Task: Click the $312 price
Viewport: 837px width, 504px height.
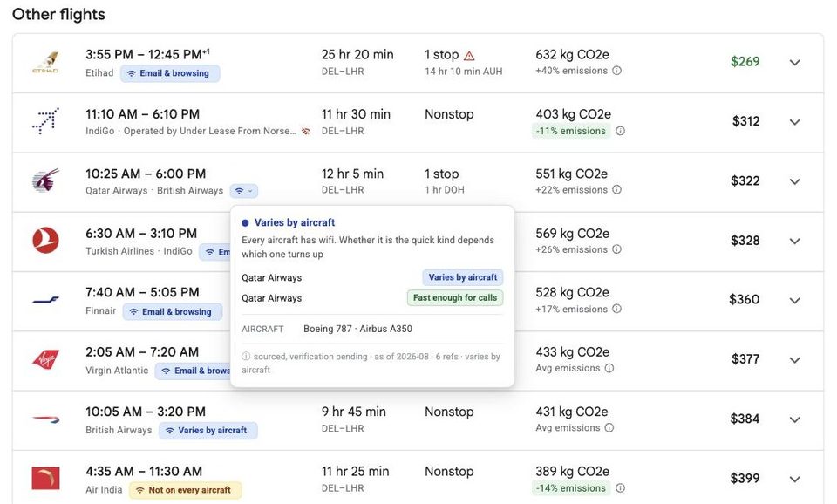Action: click(x=745, y=121)
